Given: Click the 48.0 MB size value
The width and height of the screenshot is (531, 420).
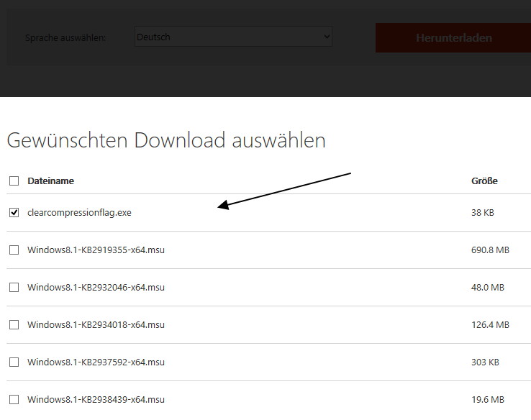Looking at the screenshot, I should [x=488, y=288].
